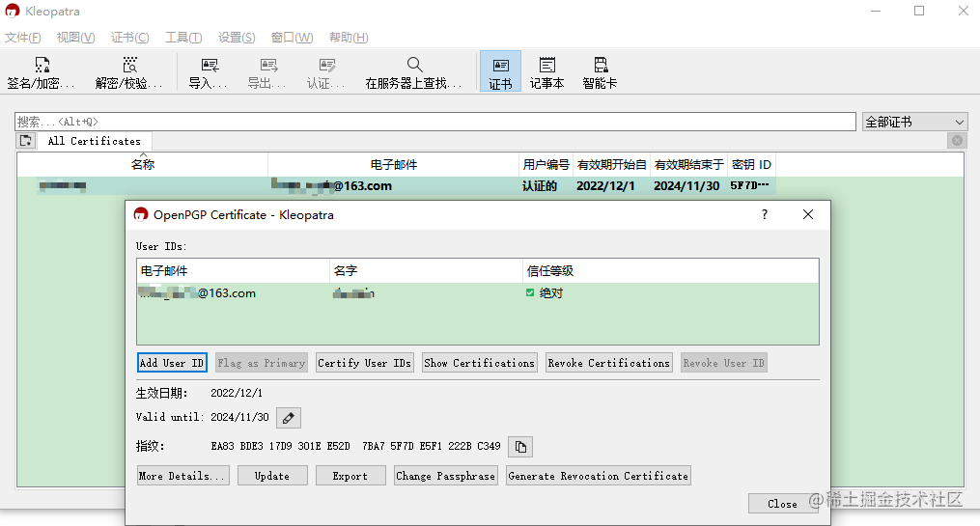980x526 pixels.
Task: Click the Flag as Primary button
Action: click(x=262, y=363)
